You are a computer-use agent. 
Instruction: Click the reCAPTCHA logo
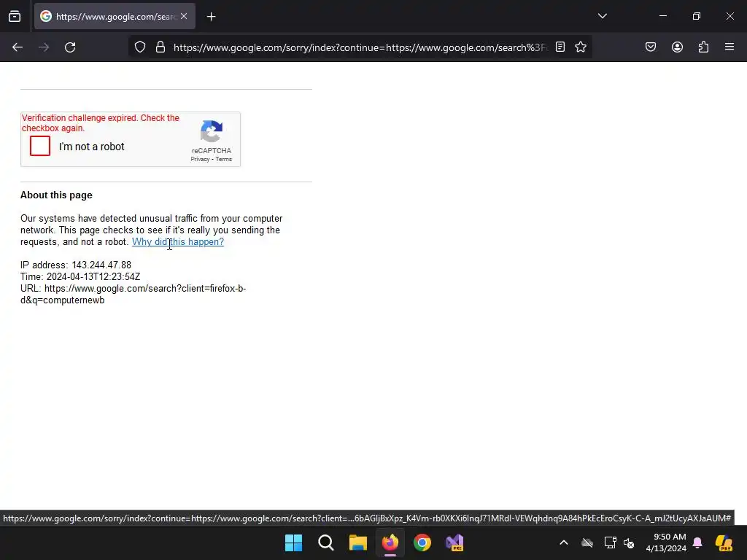click(x=212, y=131)
